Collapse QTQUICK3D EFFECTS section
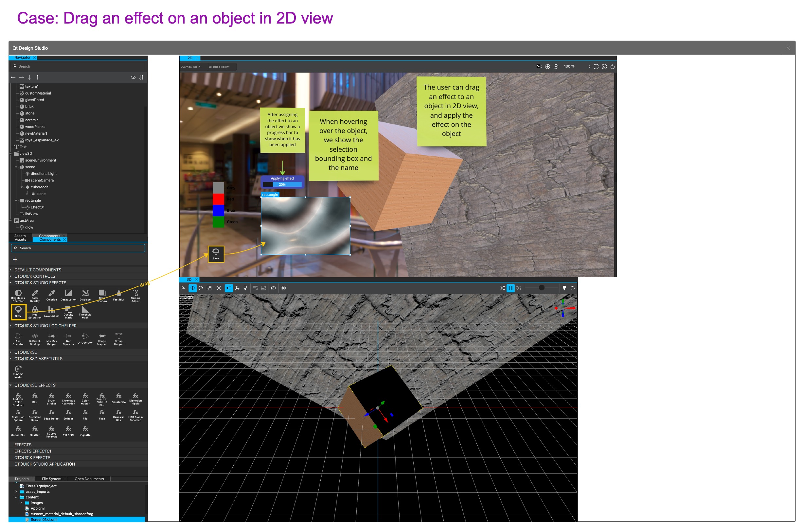 pos(10,385)
